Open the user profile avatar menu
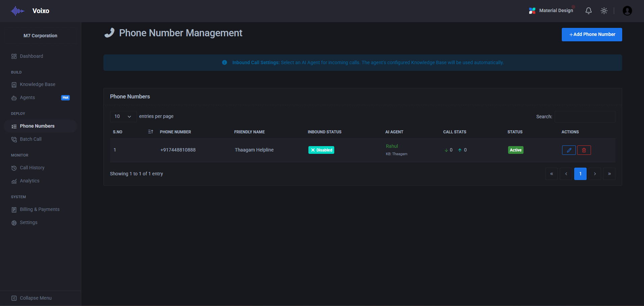Image resolution: width=644 pixels, height=306 pixels. click(627, 10)
